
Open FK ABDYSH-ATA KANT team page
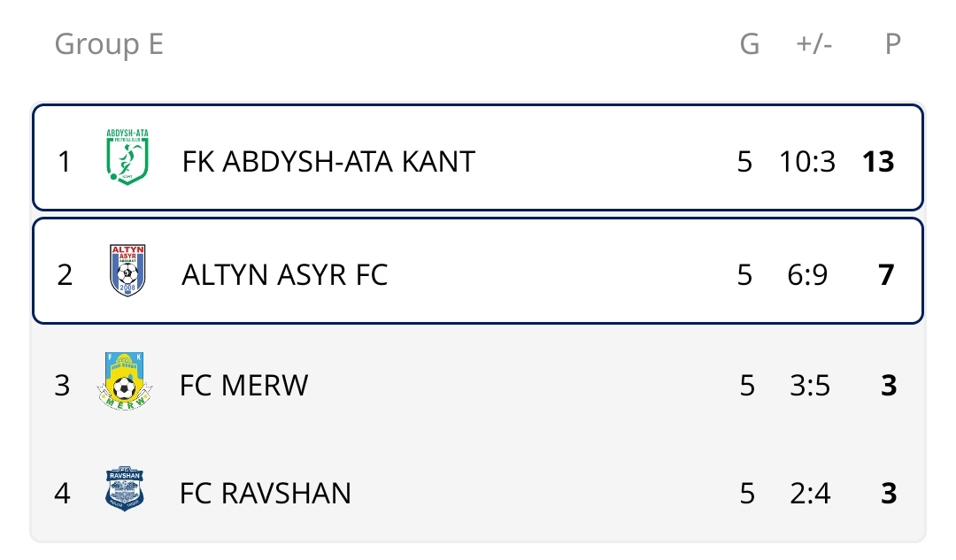pos(328,162)
